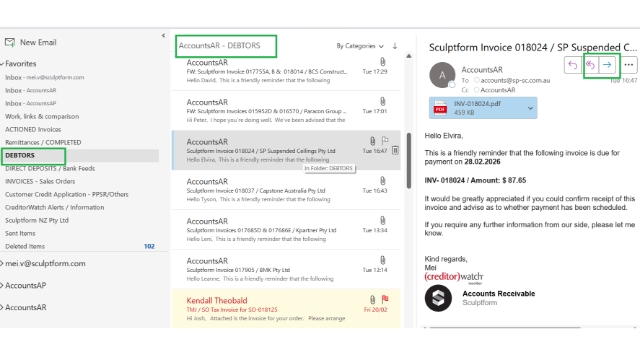Click the PDF icon of INV-018024.pdf
This screenshot has height=360, width=640.
[x=440, y=108]
